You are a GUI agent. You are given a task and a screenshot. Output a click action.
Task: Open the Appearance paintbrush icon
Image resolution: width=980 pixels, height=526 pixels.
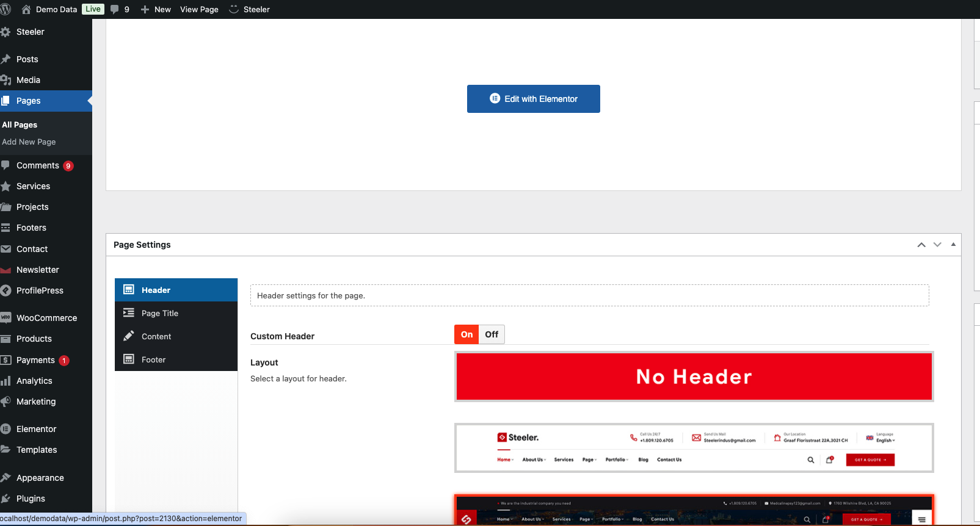(x=6, y=478)
